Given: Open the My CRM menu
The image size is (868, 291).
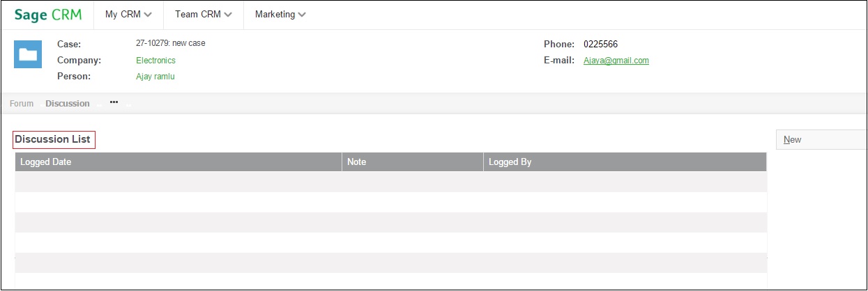Looking at the screenshot, I should point(129,15).
